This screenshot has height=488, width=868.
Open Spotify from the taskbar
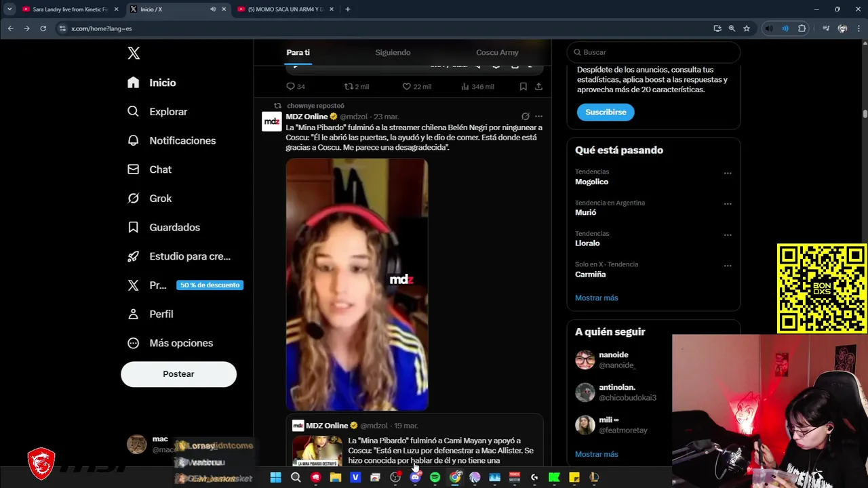click(x=435, y=477)
